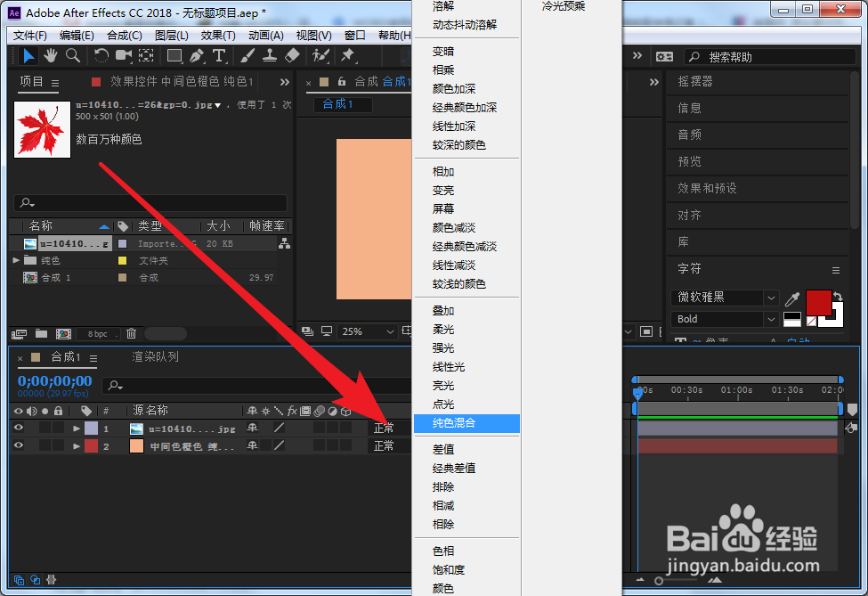Select the Roto Brush tool
Viewport: 868px width, 596px height.
tap(320, 55)
